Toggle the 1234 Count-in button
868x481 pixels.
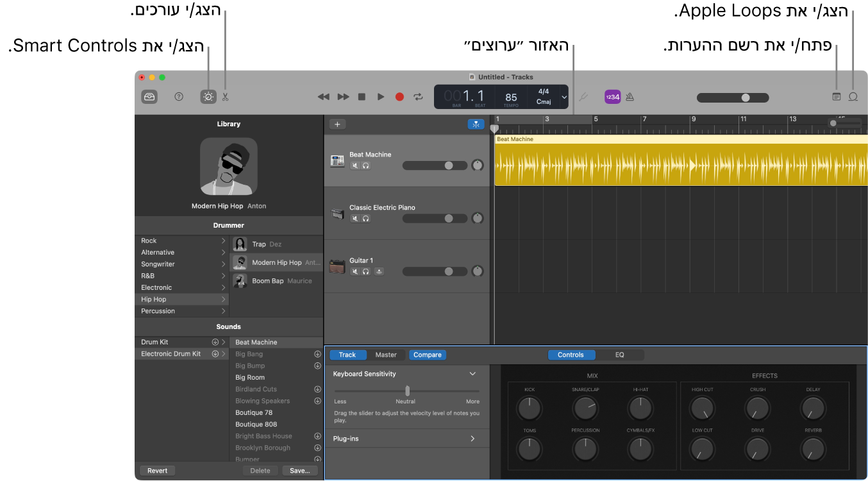point(612,97)
